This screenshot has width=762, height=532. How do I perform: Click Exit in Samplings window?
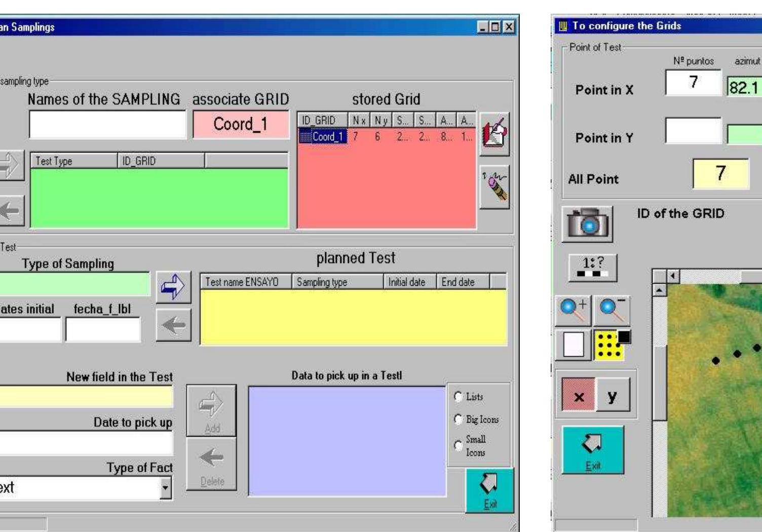pos(490,490)
